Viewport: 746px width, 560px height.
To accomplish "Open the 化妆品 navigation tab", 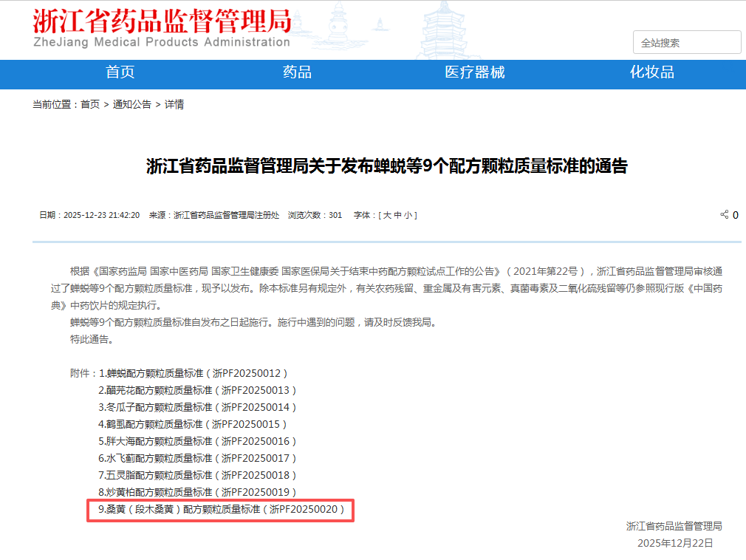I will coord(651,72).
